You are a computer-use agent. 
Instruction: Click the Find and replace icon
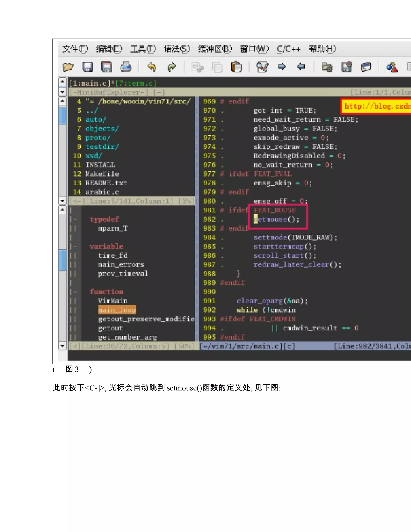click(x=262, y=67)
